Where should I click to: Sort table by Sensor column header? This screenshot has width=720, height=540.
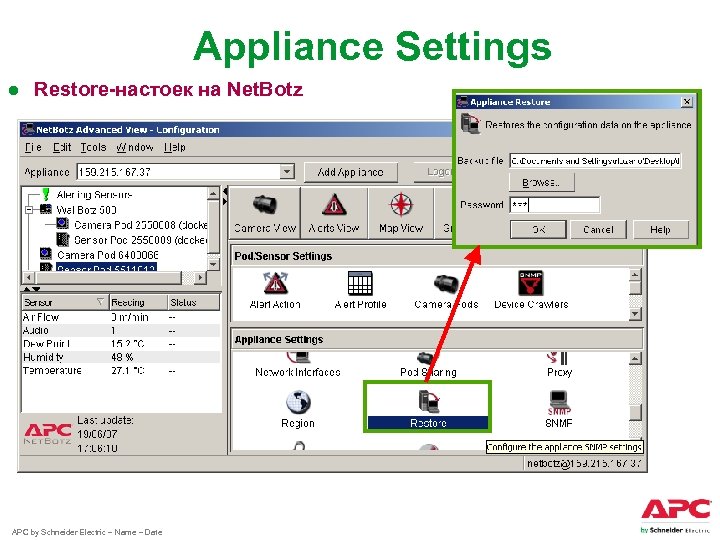pos(65,302)
